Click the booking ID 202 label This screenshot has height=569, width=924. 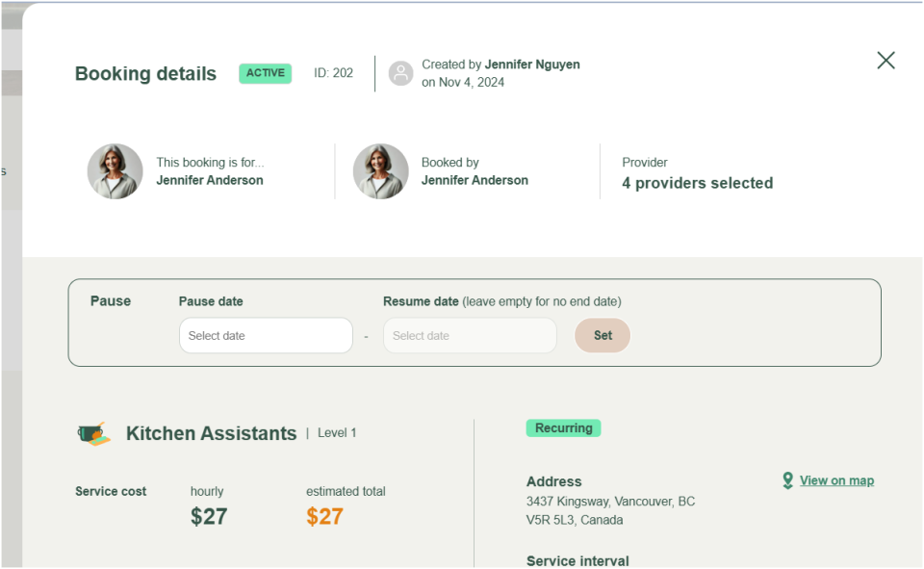click(333, 73)
